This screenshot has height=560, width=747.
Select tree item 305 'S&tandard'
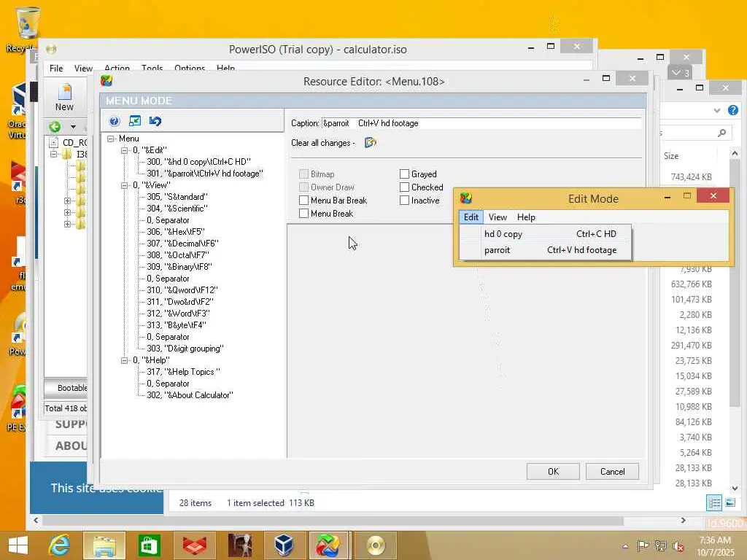click(x=177, y=197)
